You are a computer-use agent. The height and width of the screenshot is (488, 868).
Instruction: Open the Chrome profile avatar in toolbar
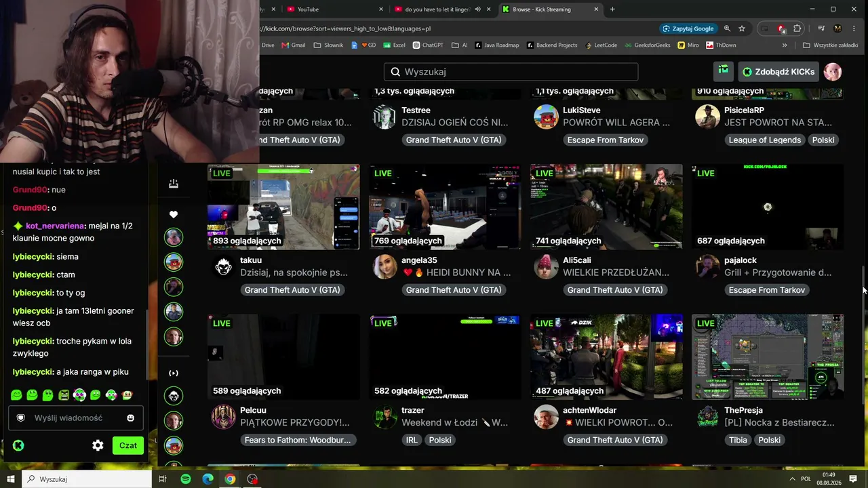click(837, 28)
